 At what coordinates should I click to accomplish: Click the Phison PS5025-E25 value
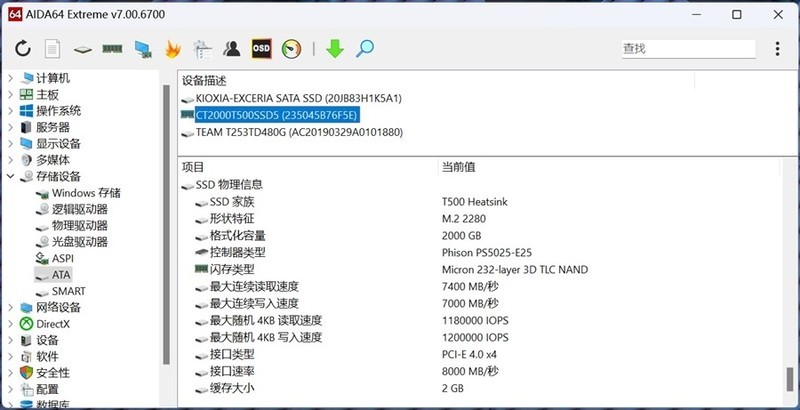[x=487, y=252]
